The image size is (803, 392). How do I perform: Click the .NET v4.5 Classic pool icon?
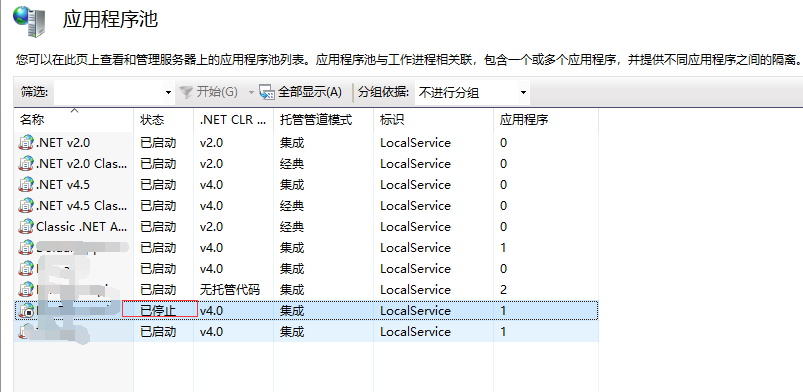coord(26,206)
